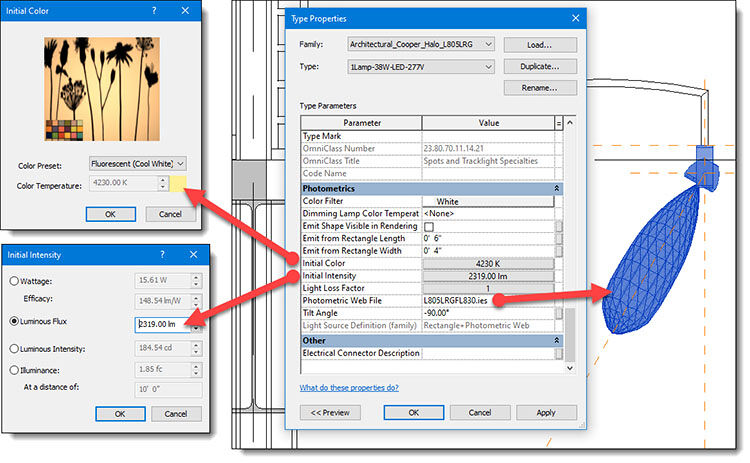Toggle Emit Shape Visible in Rendering checkbox

click(x=429, y=227)
